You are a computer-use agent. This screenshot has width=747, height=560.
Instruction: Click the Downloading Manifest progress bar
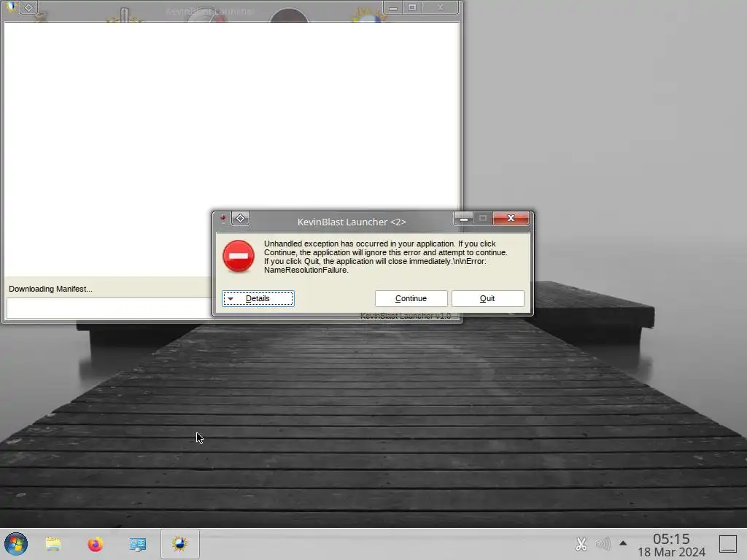tap(109, 308)
